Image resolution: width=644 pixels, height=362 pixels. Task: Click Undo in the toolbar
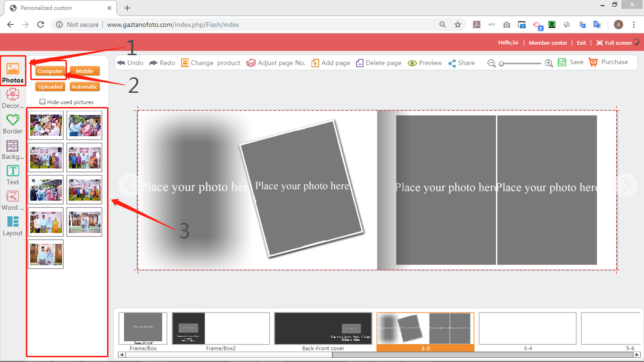click(x=130, y=63)
